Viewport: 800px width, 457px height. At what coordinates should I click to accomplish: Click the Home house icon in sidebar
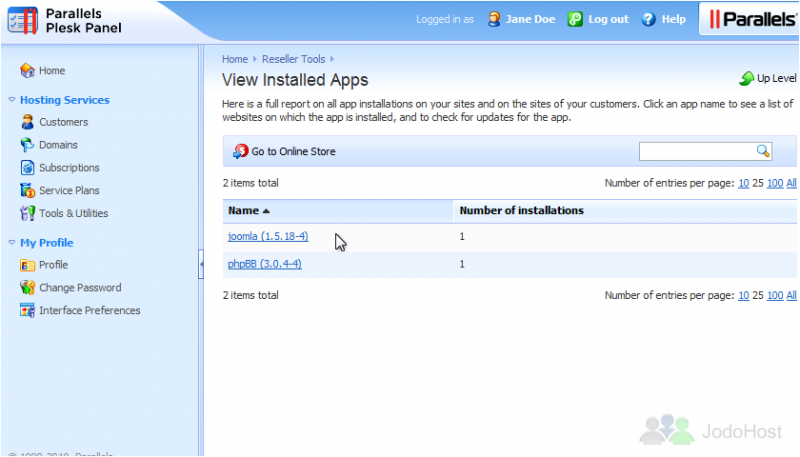pyautogui.click(x=27, y=70)
